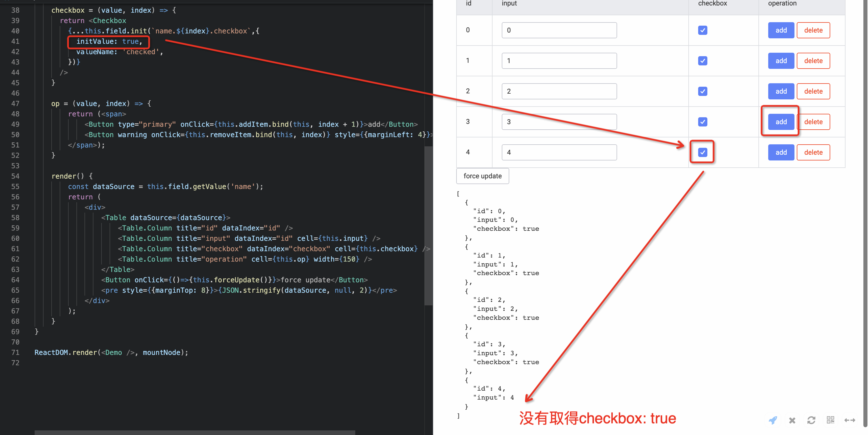Uncheck the checkbox in row 0
Image resolution: width=868 pixels, height=435 pixels.
(x=702, y=30)
